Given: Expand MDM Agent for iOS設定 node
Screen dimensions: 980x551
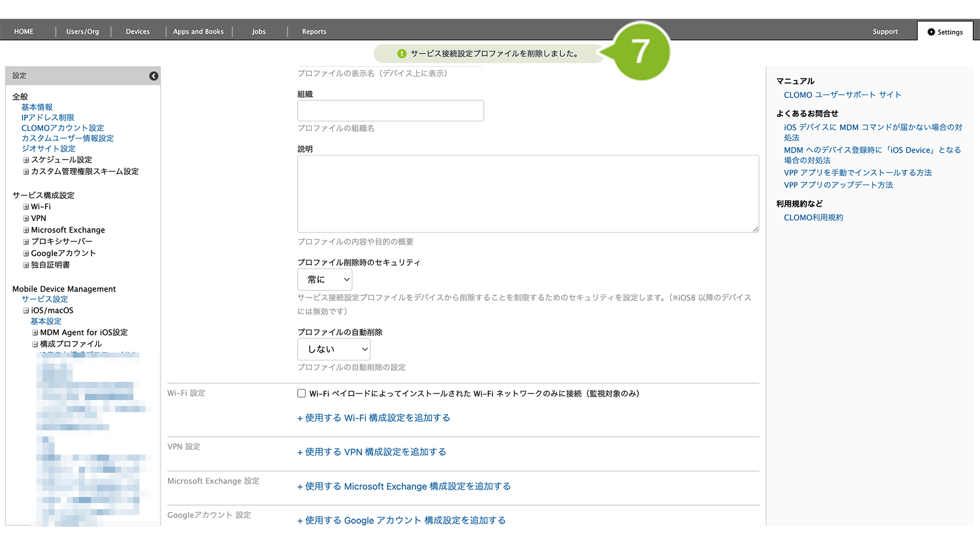Looking at the screenshot, I should pos(35,333).
